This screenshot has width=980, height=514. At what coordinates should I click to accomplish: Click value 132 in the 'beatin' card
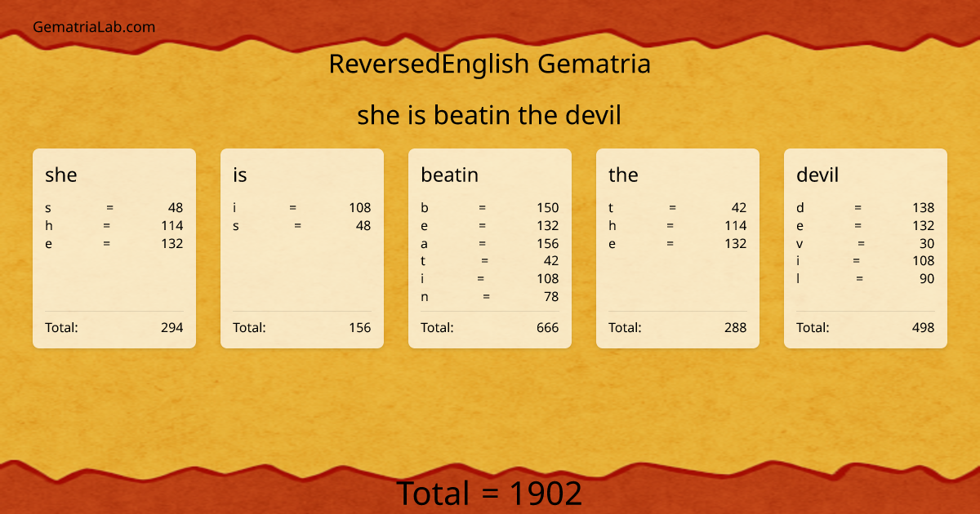pos(548,226)
